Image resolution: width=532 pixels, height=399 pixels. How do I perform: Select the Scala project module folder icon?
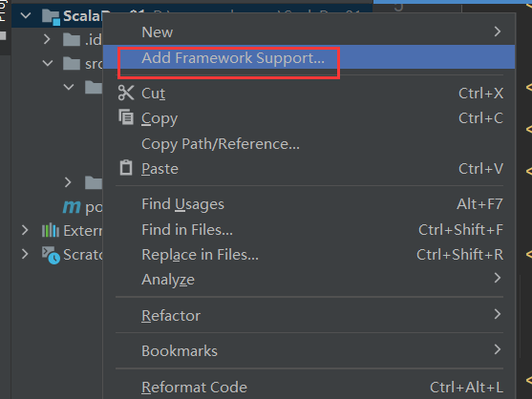(x=51, y=17)
